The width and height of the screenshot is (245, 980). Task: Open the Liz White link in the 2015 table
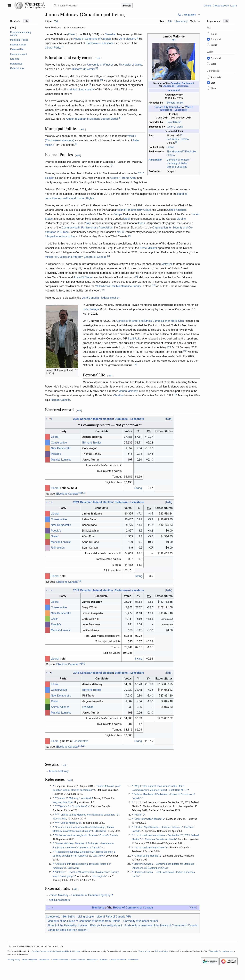[x=88, y=707]
